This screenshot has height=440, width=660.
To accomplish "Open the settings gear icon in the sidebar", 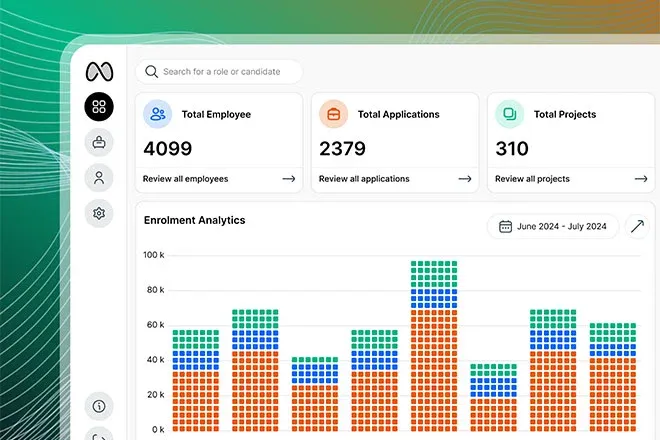I will point(99,213).
